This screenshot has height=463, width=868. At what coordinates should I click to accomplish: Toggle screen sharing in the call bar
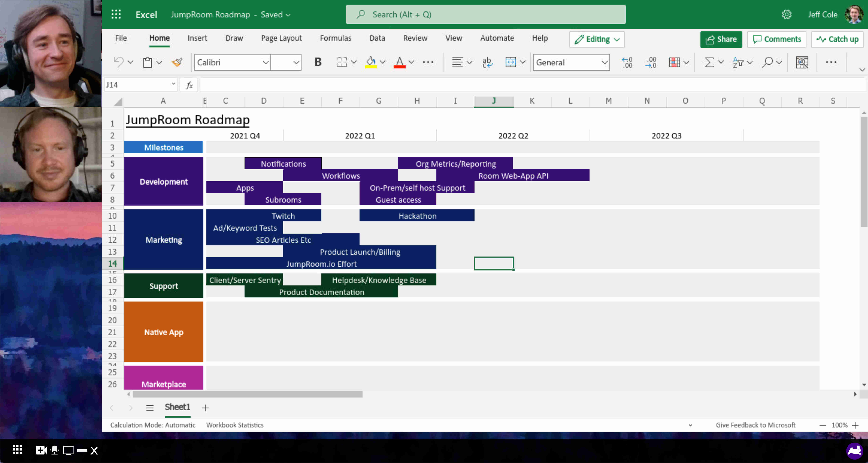tap(68, 451)
